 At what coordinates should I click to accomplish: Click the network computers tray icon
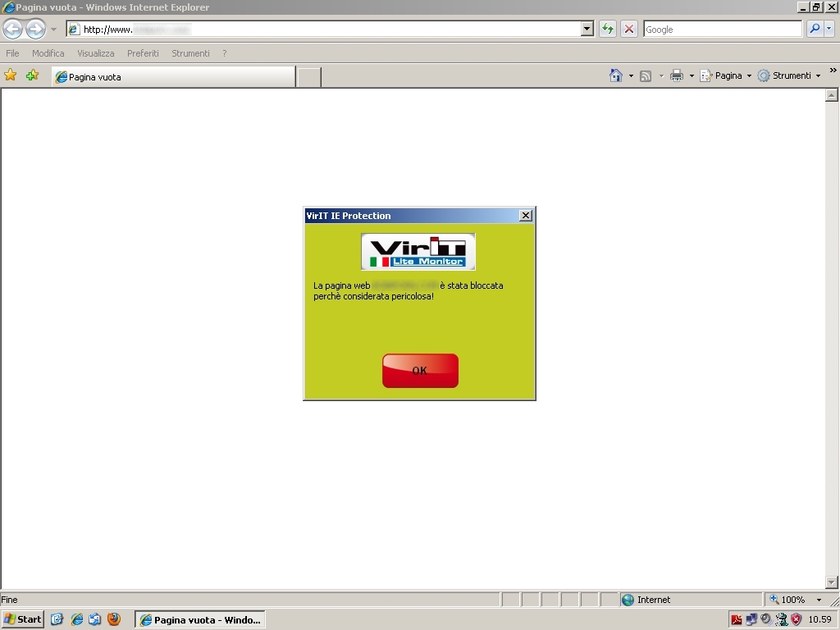click(751, 620)
